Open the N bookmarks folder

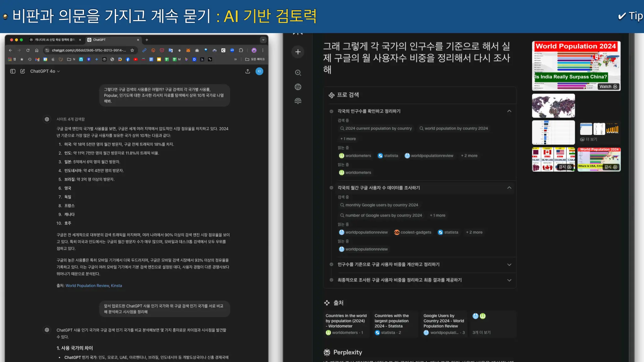coord(71,59)
